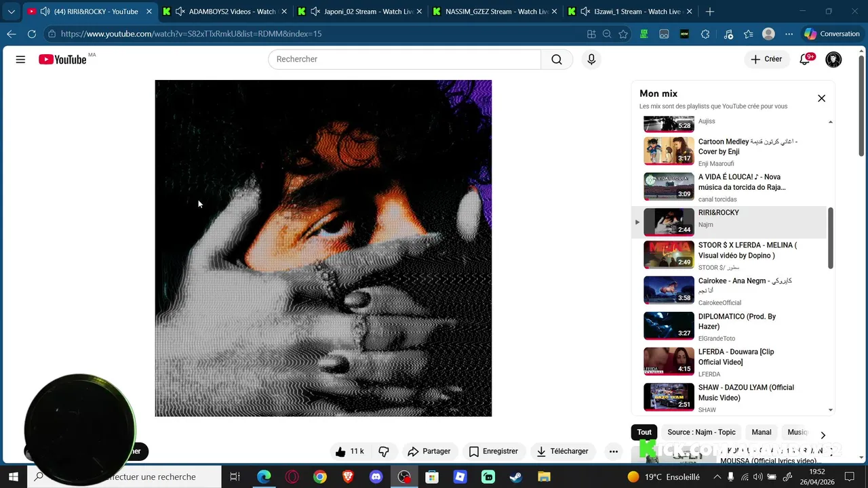Open browser profile avatar
The width and height of the screenshot is (868, 488).
coord(768,34)
